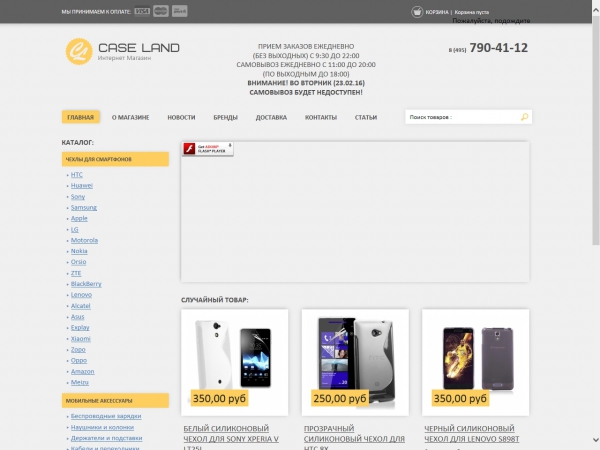This screenshot has height=450, width=600.
Task: Open the ZTE cases link
Action: pyautogui.click(x=76, y=273)
